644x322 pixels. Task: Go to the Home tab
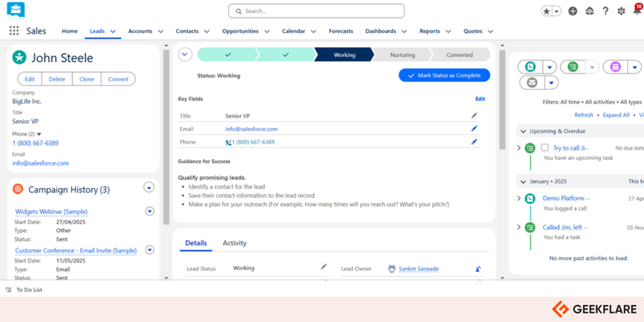(x=70, y=31)
